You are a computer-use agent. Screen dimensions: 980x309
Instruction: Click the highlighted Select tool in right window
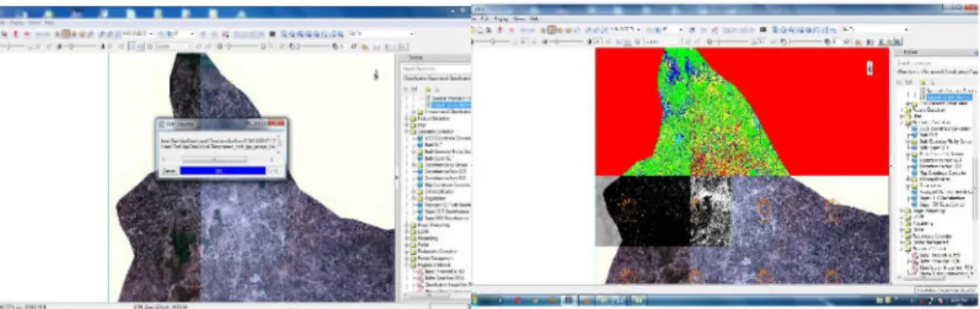pyautogui.click(x=552, y=30)
